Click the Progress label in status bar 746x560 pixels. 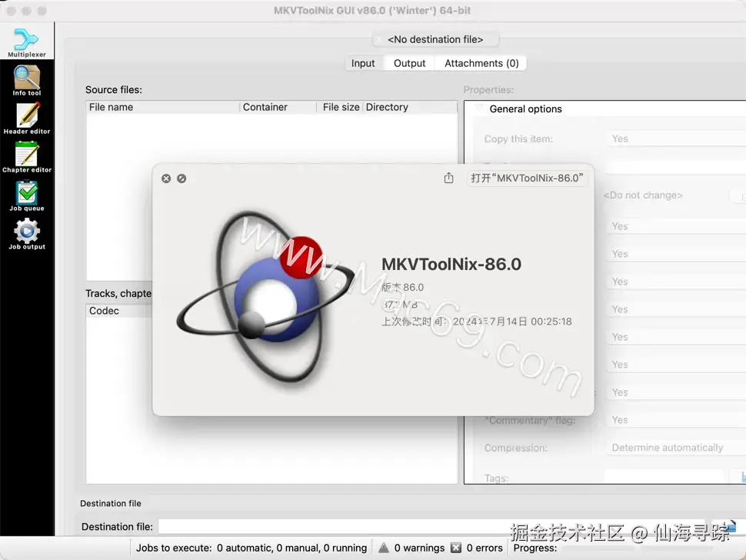pyautogui.click(x=535, y=548)
